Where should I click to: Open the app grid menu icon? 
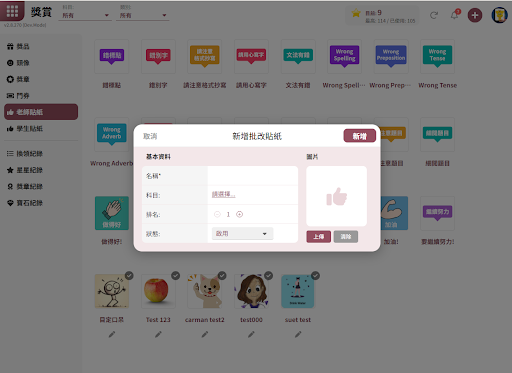pyautogui.click(x=12, y=11)
